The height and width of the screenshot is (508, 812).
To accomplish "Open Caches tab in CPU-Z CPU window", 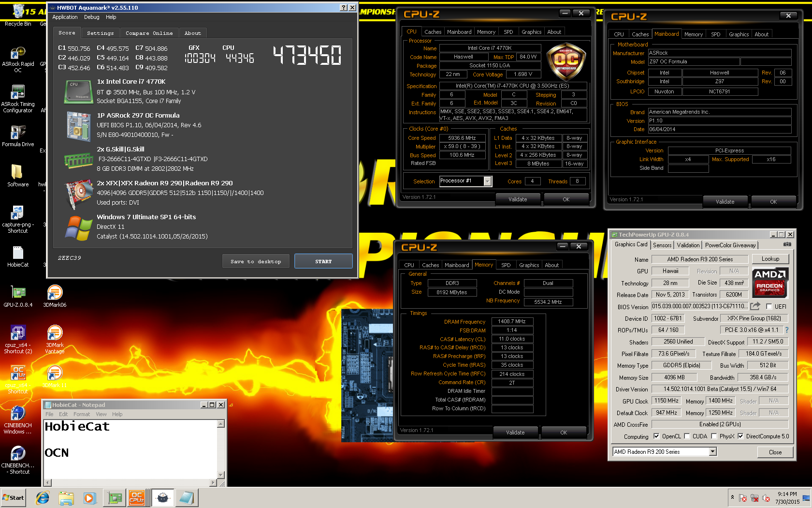I will [x=433, y=32].
